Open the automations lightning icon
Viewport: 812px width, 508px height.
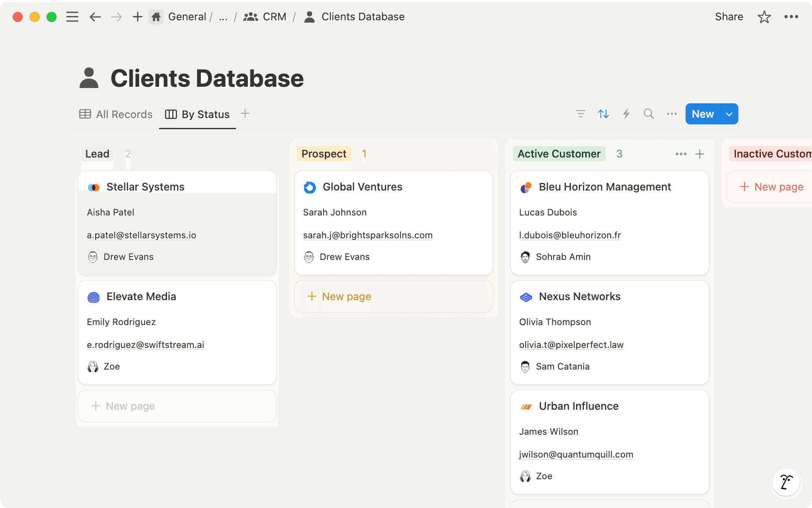626,113
